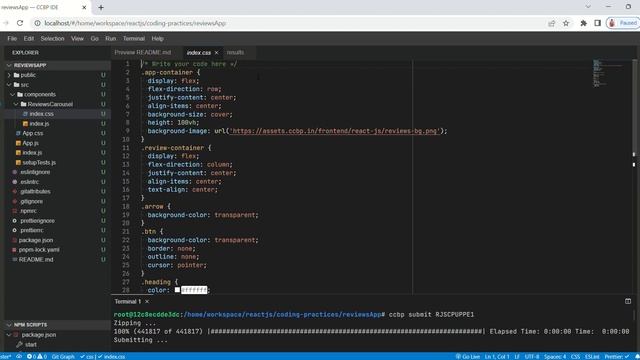Viewport: 640px width, 360px height.
Task: Open the Edit menu
Action: [x=29, y=38]
